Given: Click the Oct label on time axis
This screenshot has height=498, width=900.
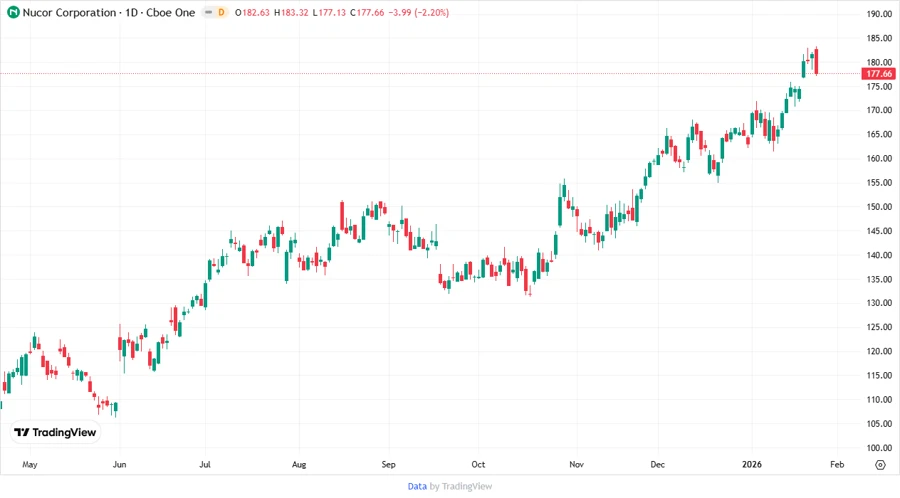Looking at the screenshot, I should pyautogui.click(x=478, y=465).
